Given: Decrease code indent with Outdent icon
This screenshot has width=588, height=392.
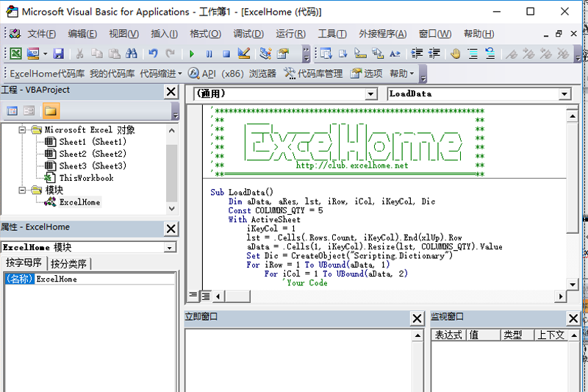Looking at the screenshot, I should point(434,54).
